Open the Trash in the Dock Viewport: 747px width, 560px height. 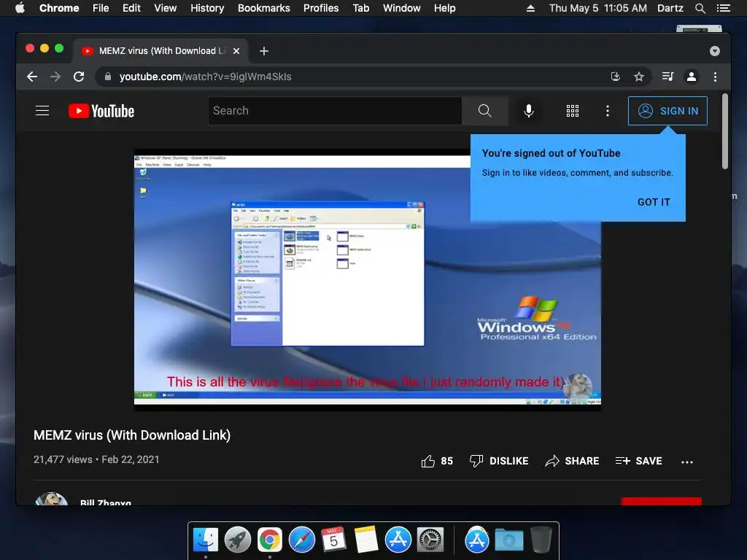pos(541,540)
